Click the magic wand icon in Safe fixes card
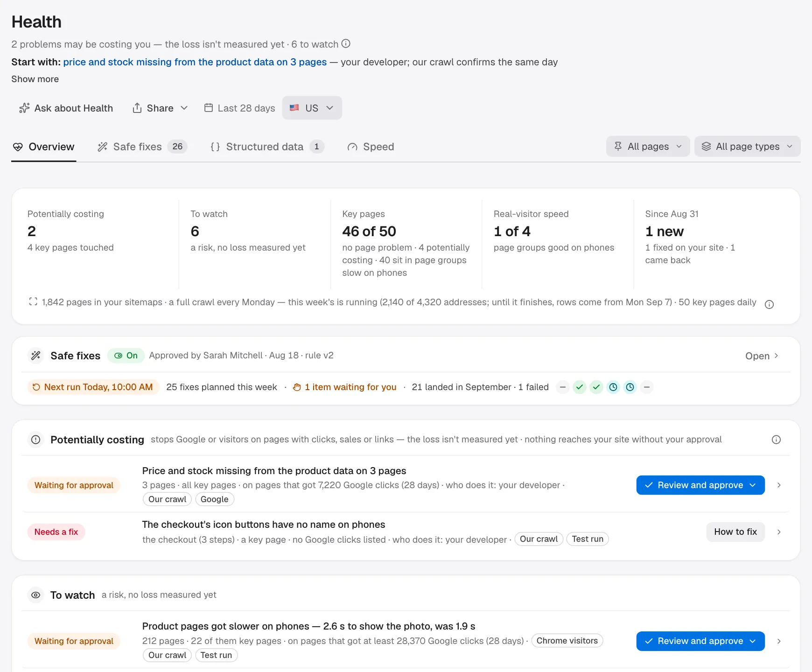 pos(36,356)
